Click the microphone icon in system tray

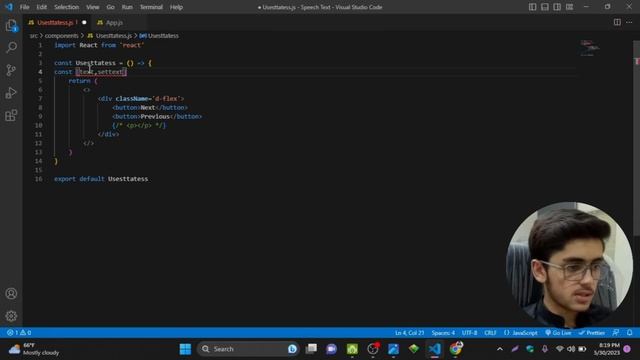coord(544,349)
